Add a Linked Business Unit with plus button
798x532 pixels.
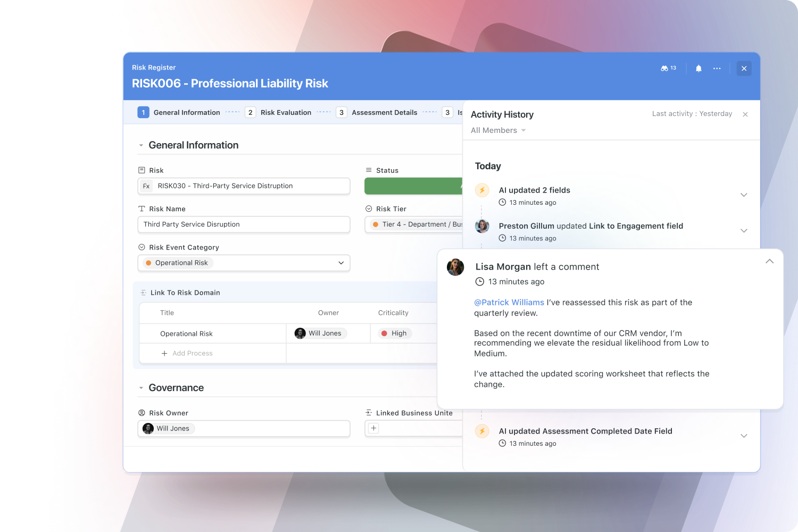tap(374, 428)
